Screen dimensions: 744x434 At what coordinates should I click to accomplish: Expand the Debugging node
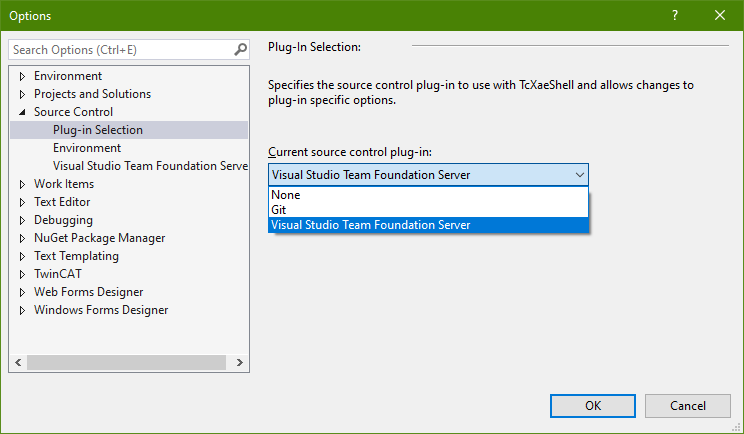click(22, 220)
